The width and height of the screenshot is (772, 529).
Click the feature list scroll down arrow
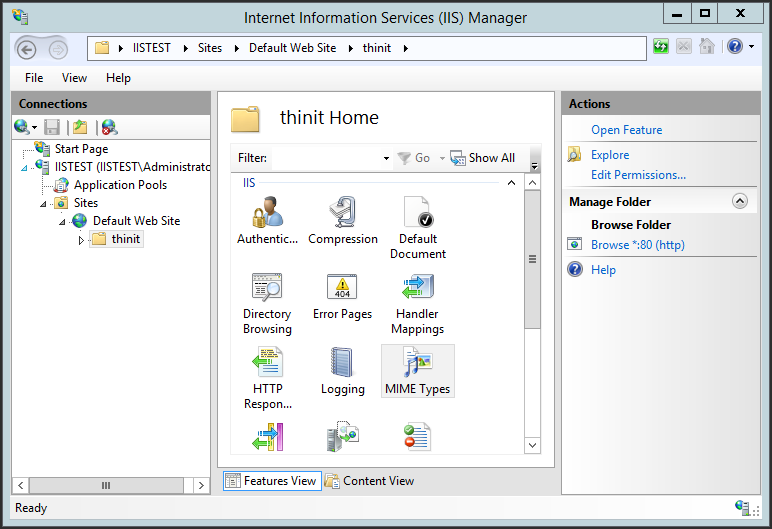click(532, 445)
